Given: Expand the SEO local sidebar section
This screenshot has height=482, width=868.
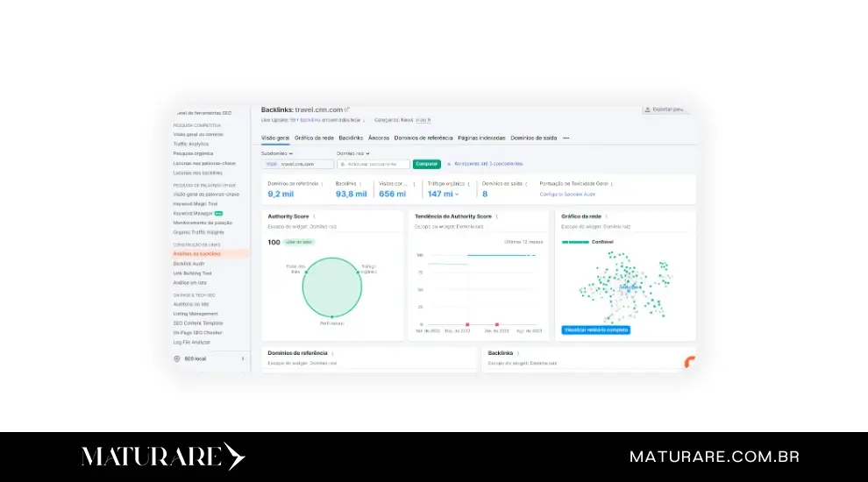Looking at the screenshot, I should pos(243,358).
